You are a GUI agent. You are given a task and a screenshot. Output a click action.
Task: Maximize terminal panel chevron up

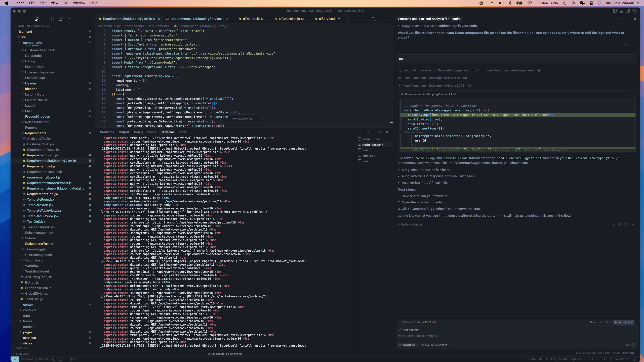pos(381,132)
